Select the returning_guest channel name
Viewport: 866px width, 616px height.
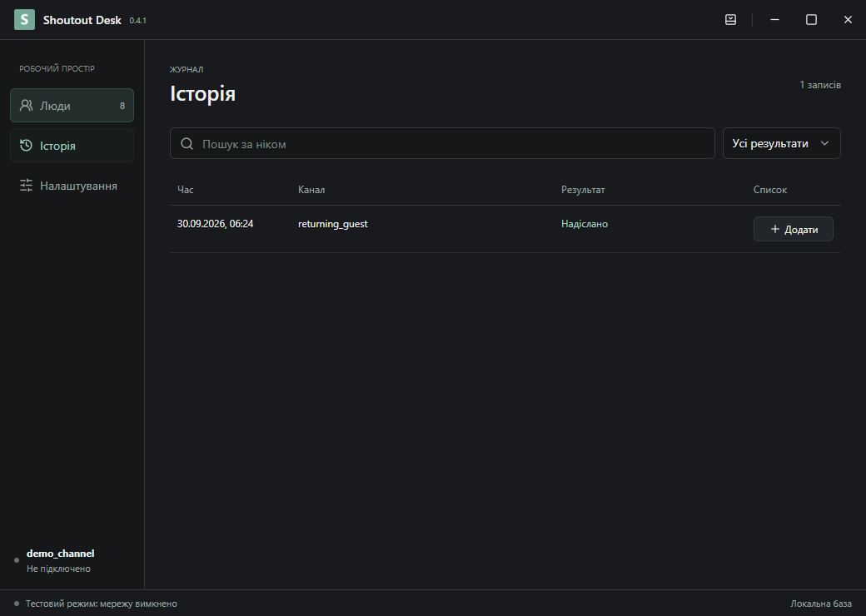pos(333,224)
